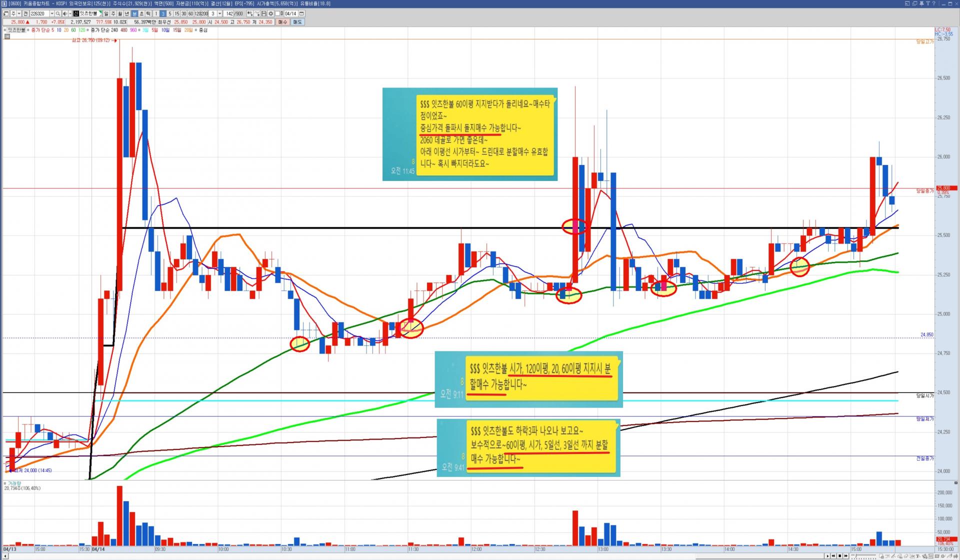This screenshot has height=560, width=960.
Task: Open chart settings gear icon
Action: click(270, 13)
